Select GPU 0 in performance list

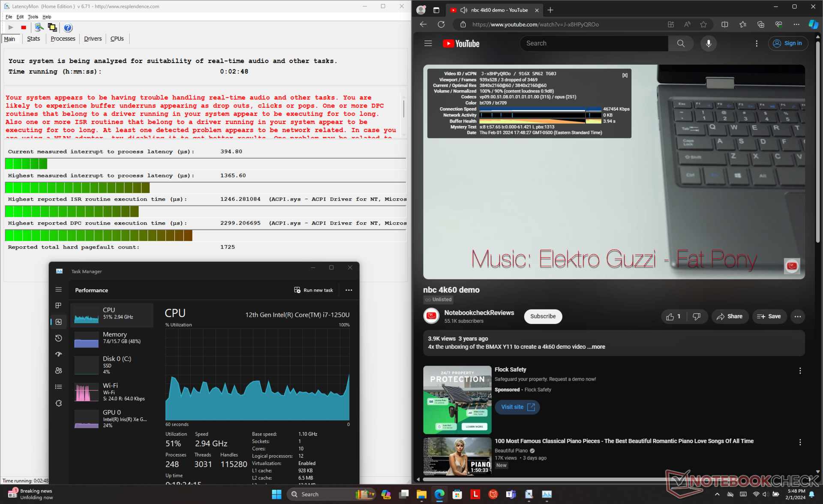pos(112,419)
